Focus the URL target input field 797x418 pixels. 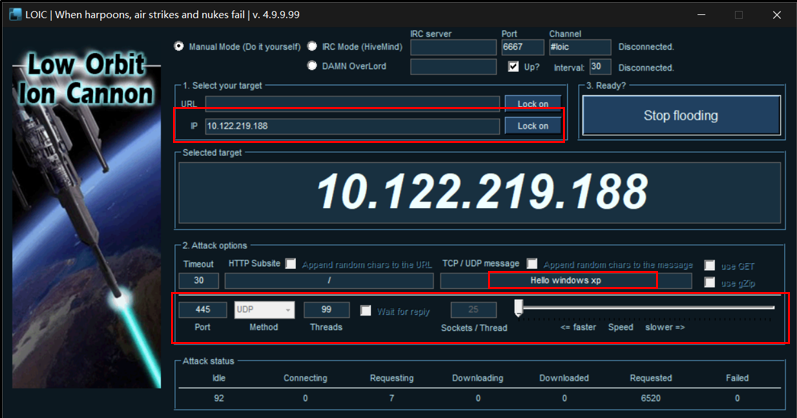(x=352, y=104)
